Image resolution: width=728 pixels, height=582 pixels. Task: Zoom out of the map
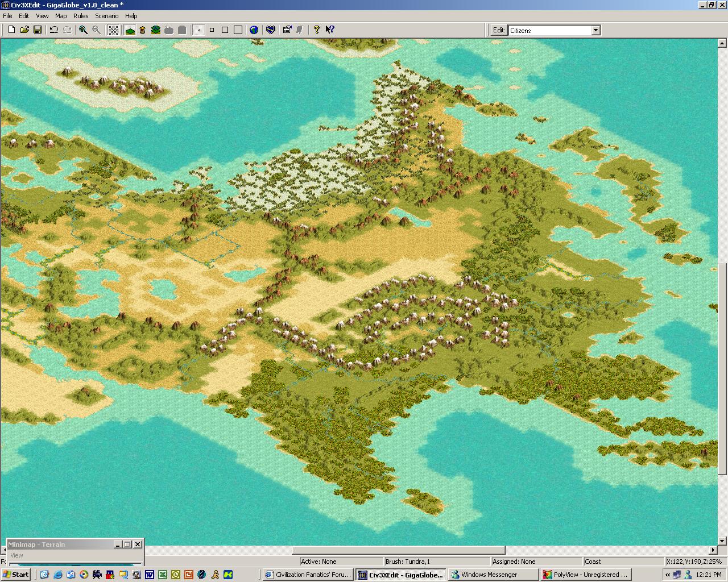coord(96,30)
